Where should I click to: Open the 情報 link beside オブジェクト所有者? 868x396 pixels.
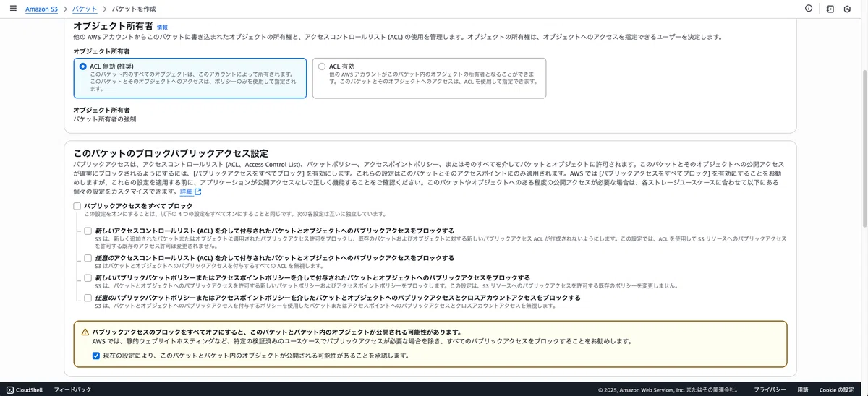pos(162,27)
